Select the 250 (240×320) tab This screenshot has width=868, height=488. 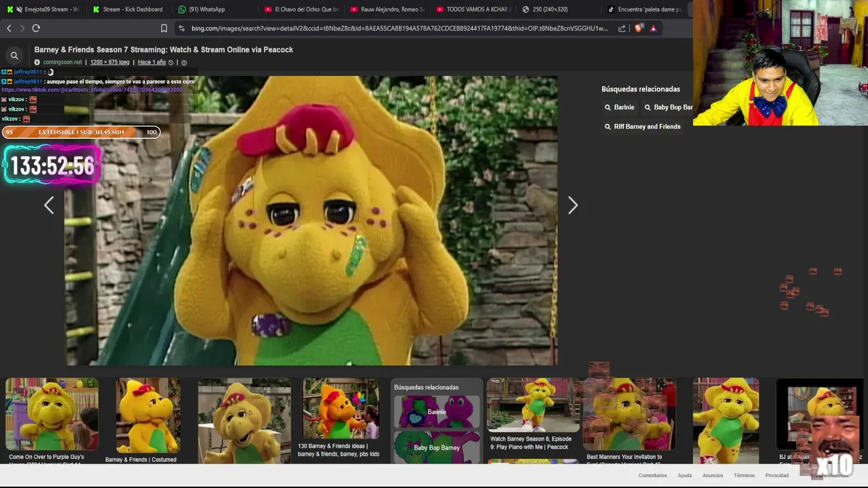(x=550, y=9)
